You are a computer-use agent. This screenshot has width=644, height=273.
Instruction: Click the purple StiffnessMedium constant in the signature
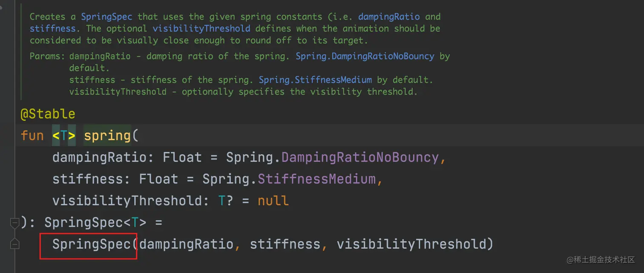(x=317, y=179)
